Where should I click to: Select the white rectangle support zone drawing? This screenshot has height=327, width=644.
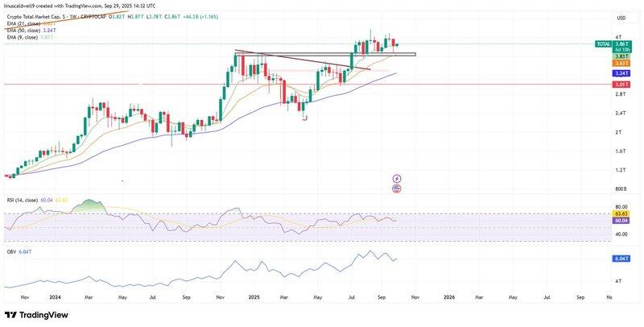386,54
